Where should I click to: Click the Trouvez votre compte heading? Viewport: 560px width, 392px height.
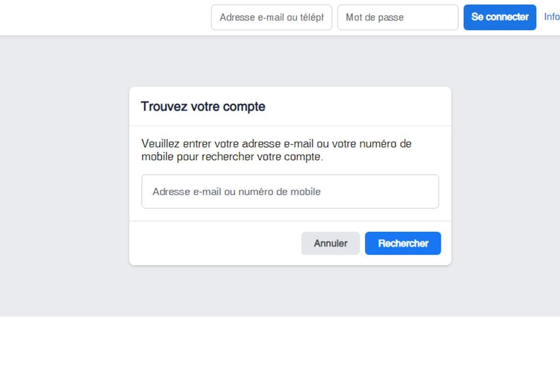coord(203,106)
